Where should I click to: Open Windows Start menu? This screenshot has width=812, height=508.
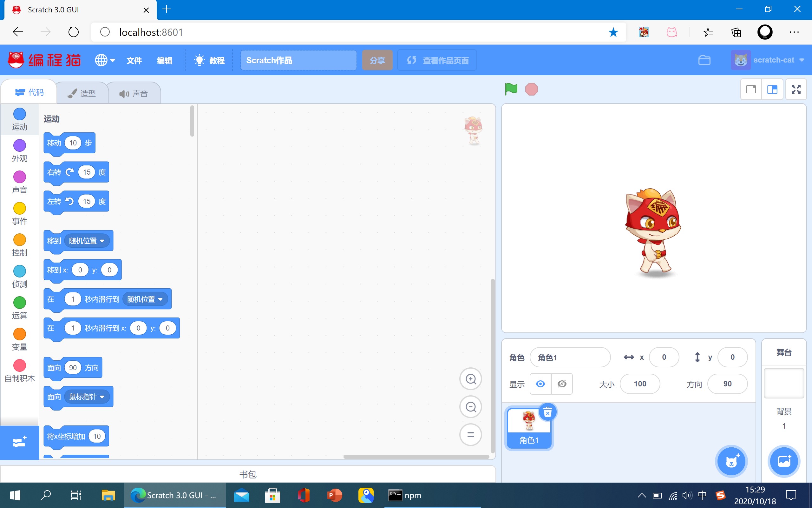click(x=15, y=495)
